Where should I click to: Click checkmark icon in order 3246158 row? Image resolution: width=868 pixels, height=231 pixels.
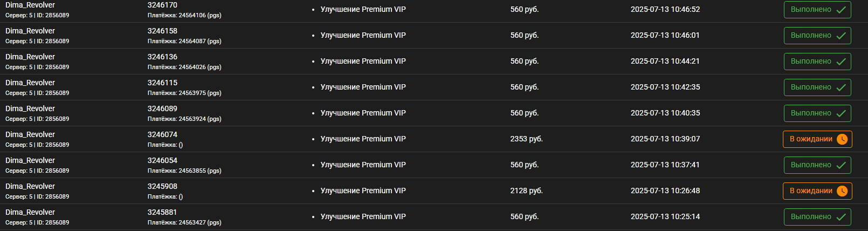point(841,36)
